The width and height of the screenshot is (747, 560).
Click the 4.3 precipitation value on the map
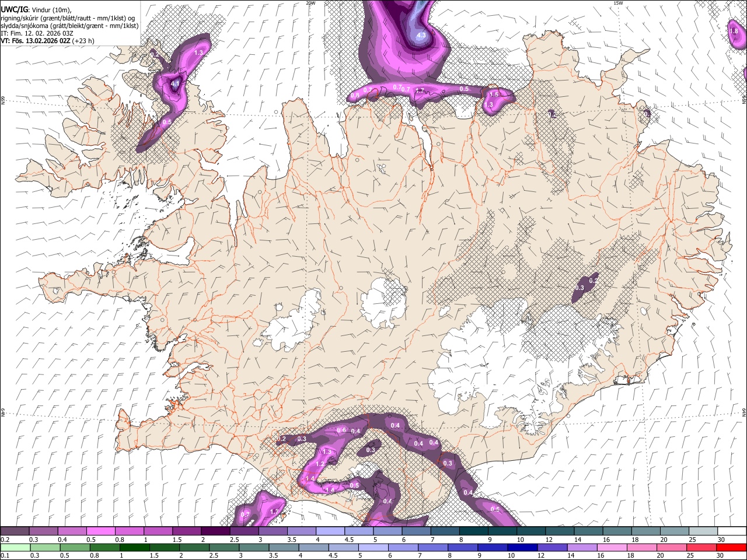tap(421, 36)
